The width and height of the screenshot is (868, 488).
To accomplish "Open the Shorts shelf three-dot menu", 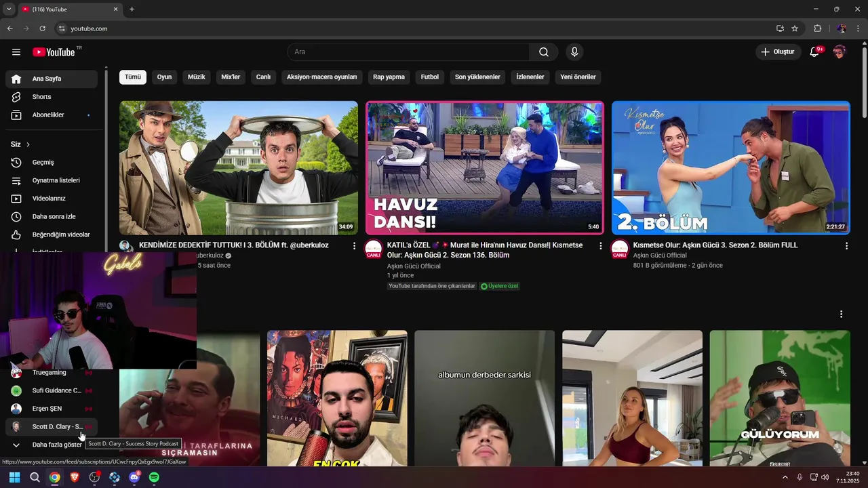I will tap(841, 314).
